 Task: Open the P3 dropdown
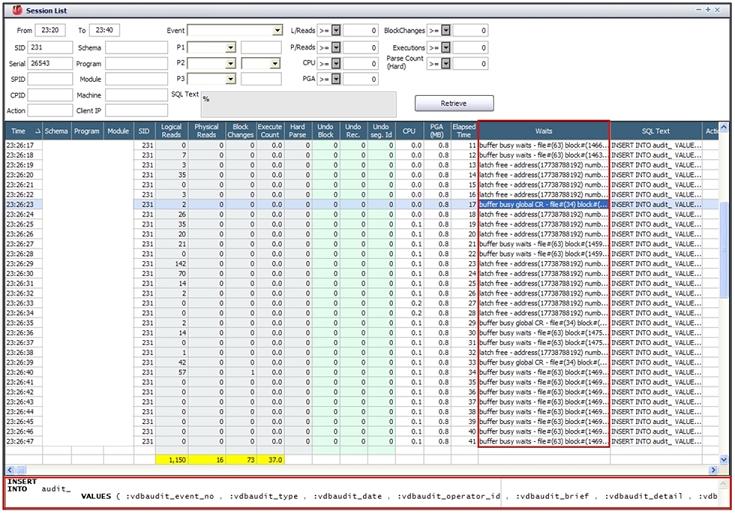tap(230, 79)
